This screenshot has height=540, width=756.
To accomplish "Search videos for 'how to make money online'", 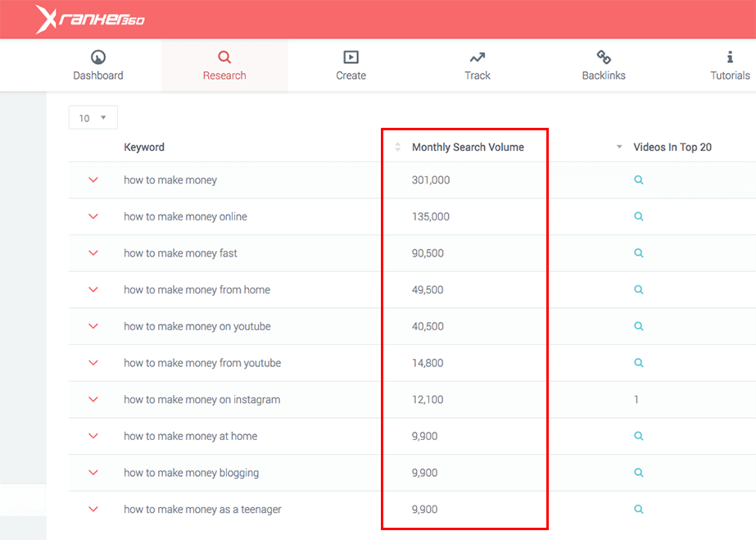I will click(x=639, y=217).
